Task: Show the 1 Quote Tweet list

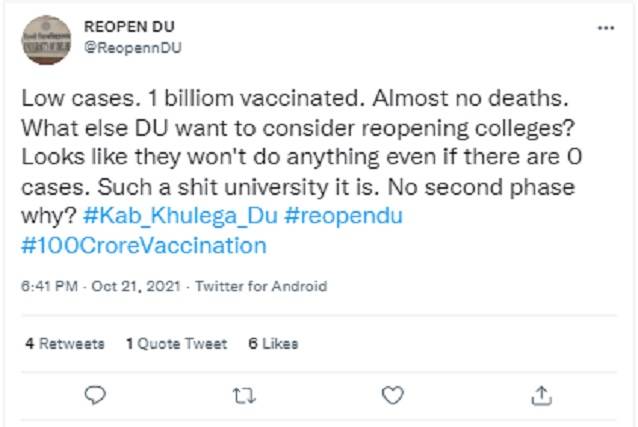Action: coord(177,343)
